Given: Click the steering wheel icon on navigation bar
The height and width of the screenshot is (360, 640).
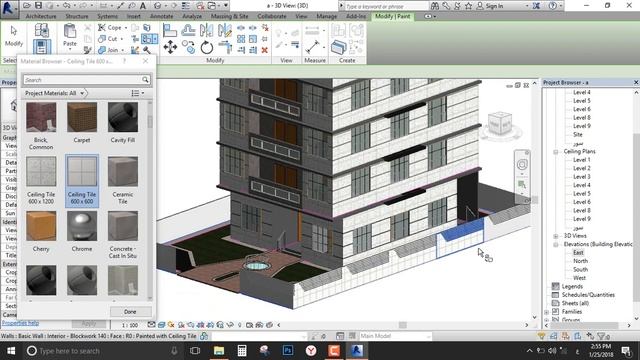Looking at the screenshot, I should click(522, 164).
